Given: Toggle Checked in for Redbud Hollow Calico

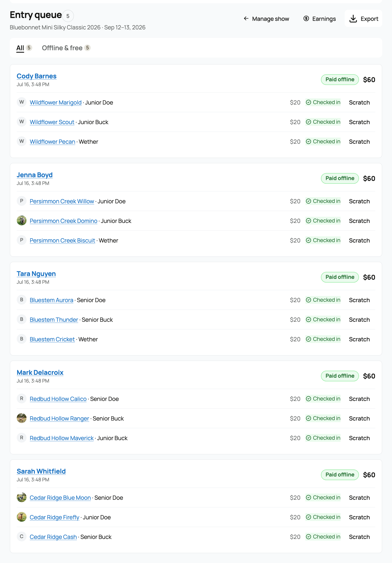Looking at the screenshot, I should [323, 399].
